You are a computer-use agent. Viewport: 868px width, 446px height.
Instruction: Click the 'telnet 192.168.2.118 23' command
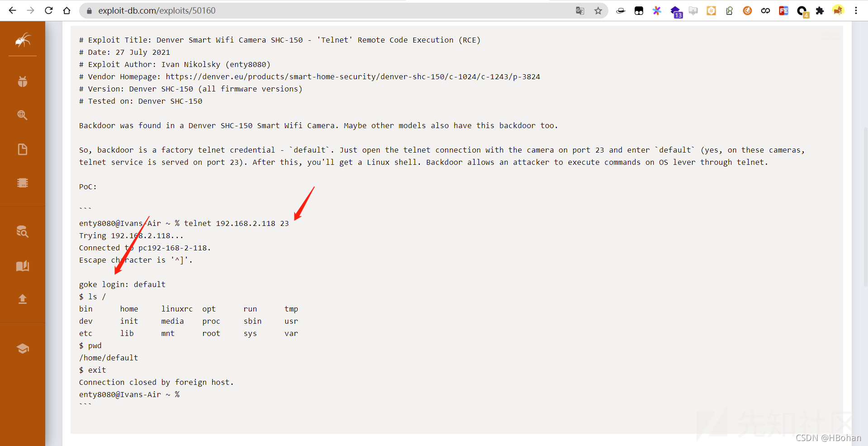pos(236,223)
